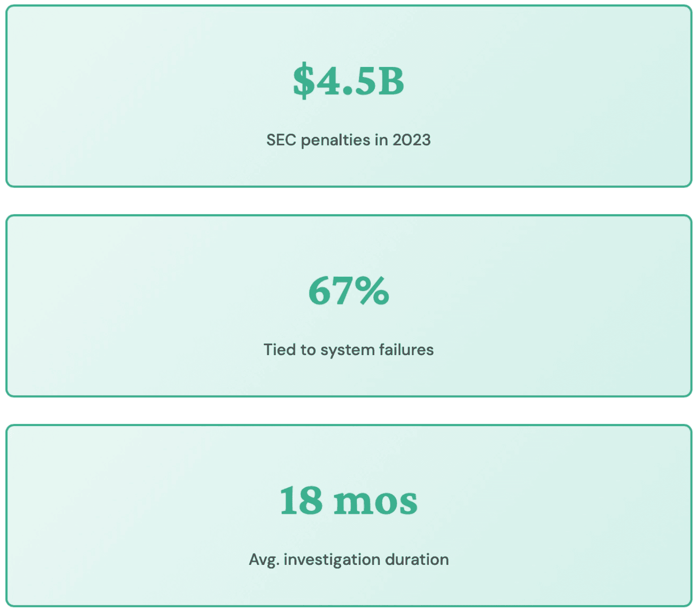Viewport: 700px width, 615px height.
Task: Click the percent symbol after 67
Action: [x=371, y=291]
